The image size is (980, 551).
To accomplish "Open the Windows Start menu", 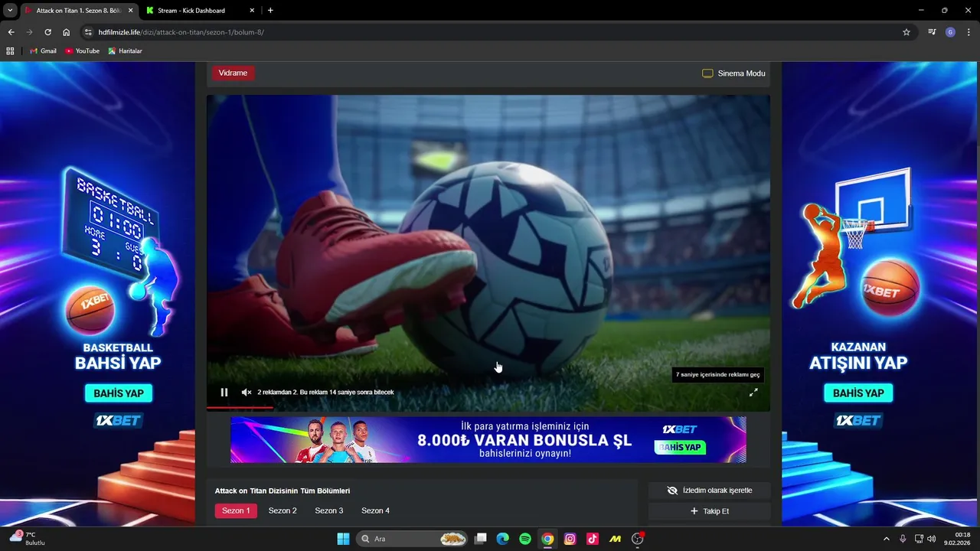I will [343, 539].
